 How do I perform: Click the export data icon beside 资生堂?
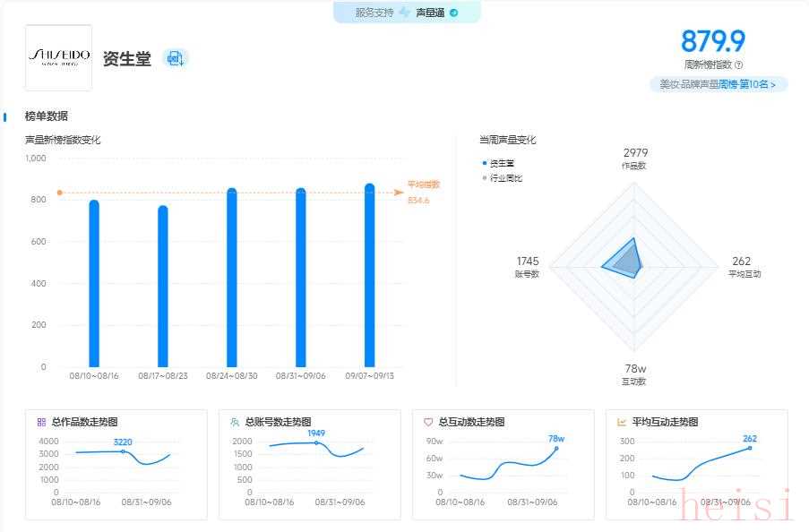point(175,59)
